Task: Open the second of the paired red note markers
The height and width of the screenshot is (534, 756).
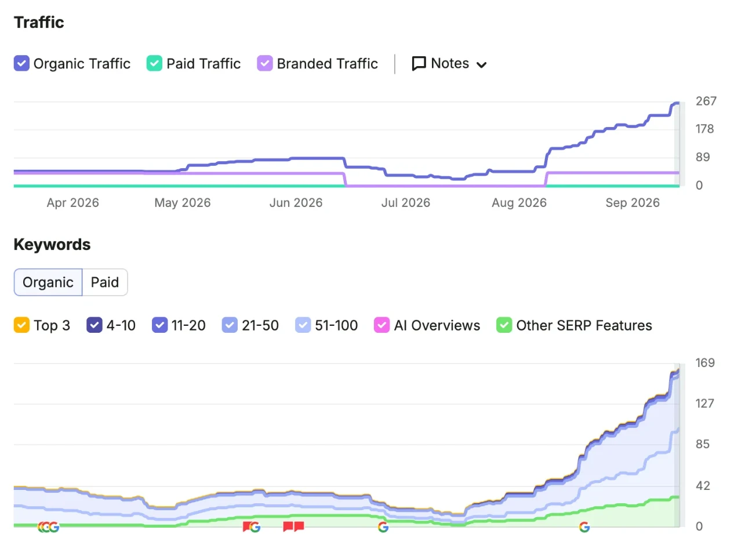Action: click(299, 526)
